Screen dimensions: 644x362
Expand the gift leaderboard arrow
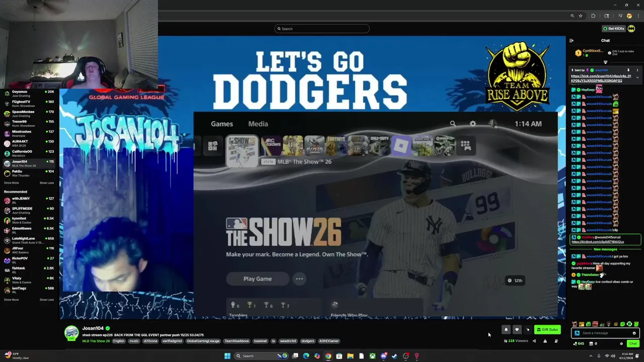click(605, 62)
